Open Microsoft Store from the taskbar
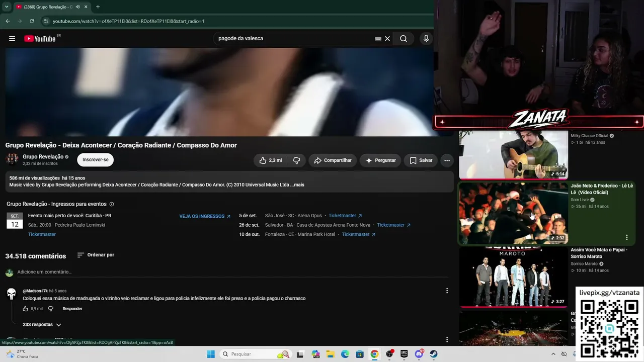The width and height of the screenshot is (644, 362). coord(360,354)
